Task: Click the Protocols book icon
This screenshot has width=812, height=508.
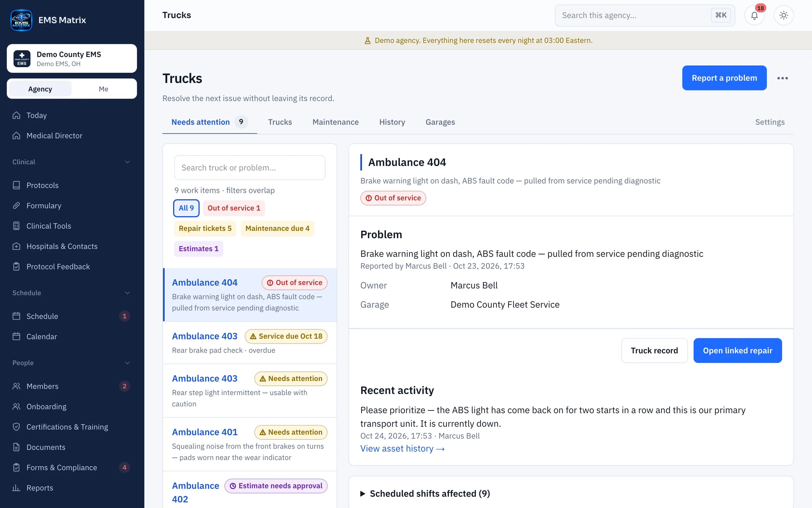Action: coord(16,185)
